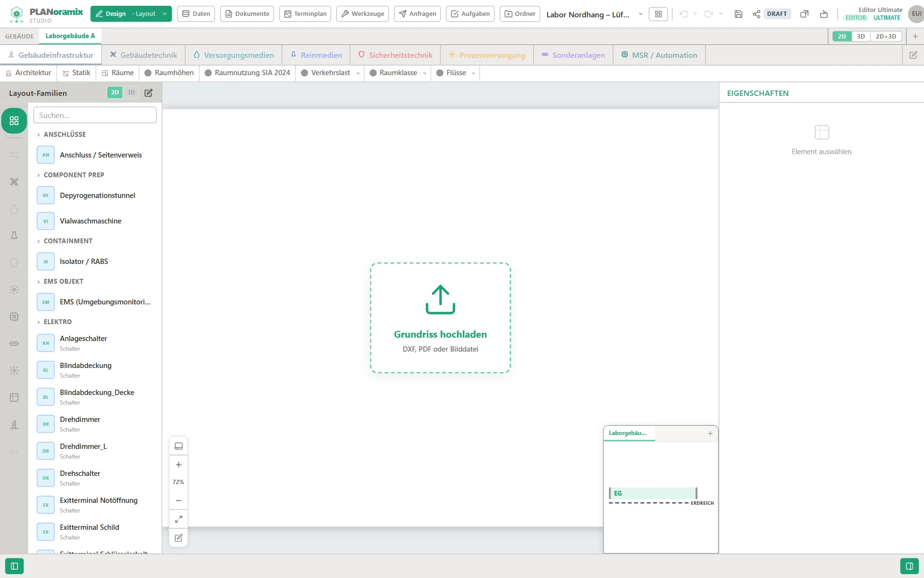Select the EG floor in mini section
Viewport: 924px width, 578px height.
tap(653, 493)
